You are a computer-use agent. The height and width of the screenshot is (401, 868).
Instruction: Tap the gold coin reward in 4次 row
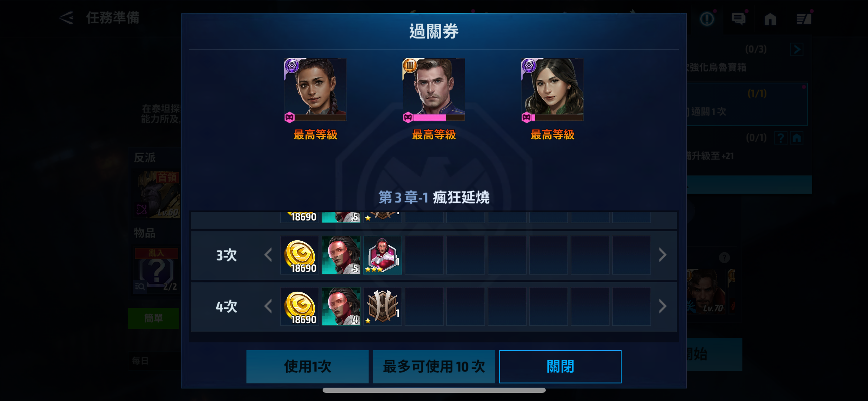pos(300,306)
